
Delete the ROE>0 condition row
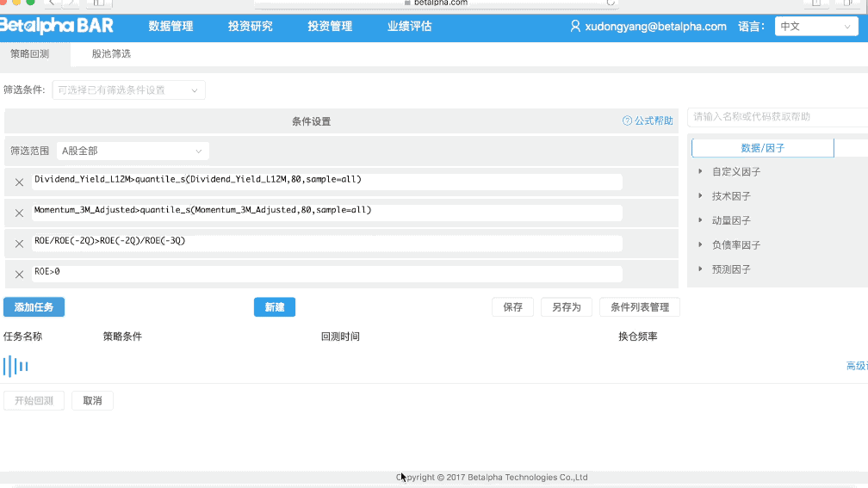click(19, 275)
